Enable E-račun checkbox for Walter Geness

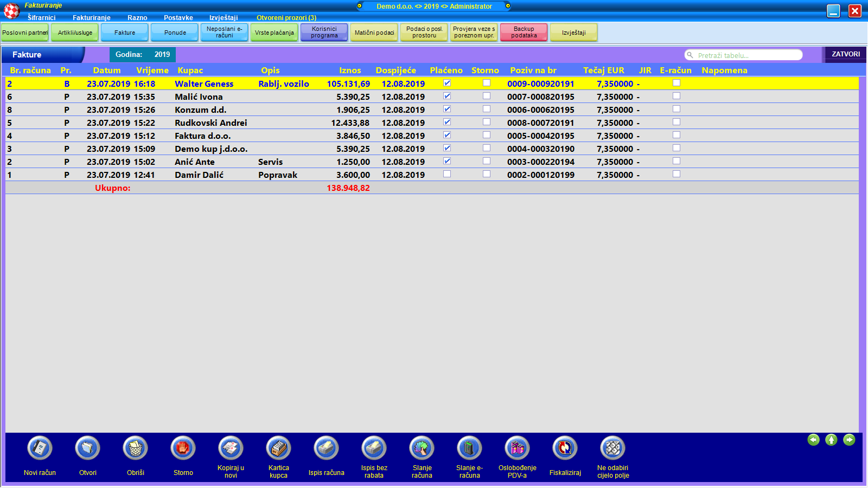tap(676, 83)
